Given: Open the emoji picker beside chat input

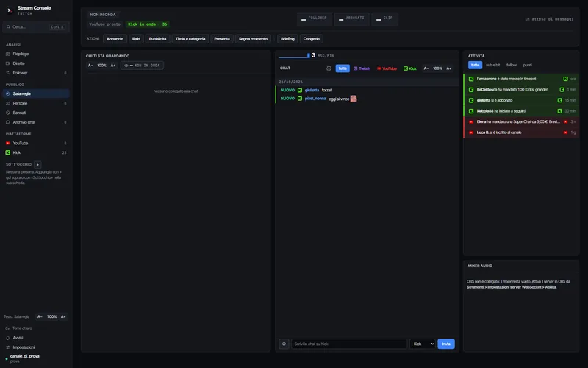Looking at the screenshot, I should pyautogui.click(x=284, y=344).
